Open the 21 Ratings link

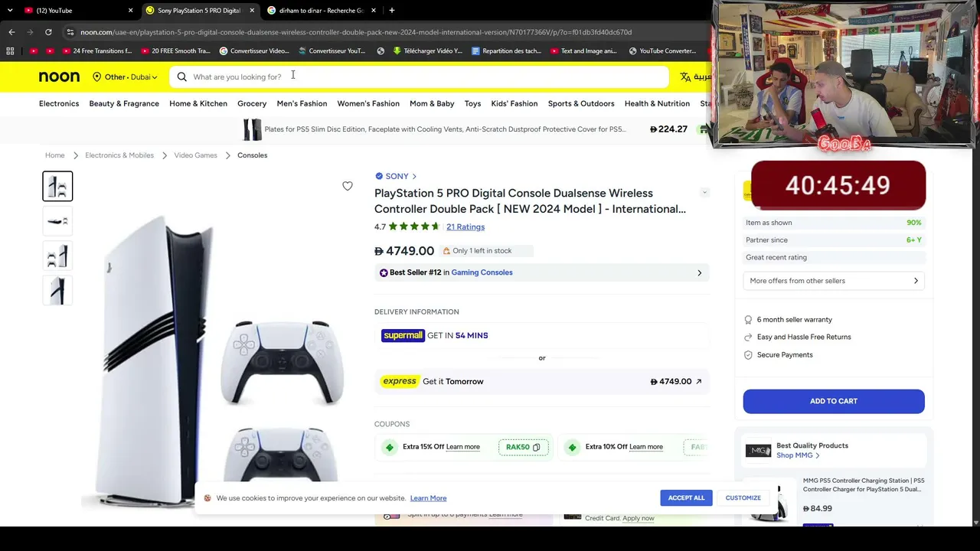coord(465,227)
